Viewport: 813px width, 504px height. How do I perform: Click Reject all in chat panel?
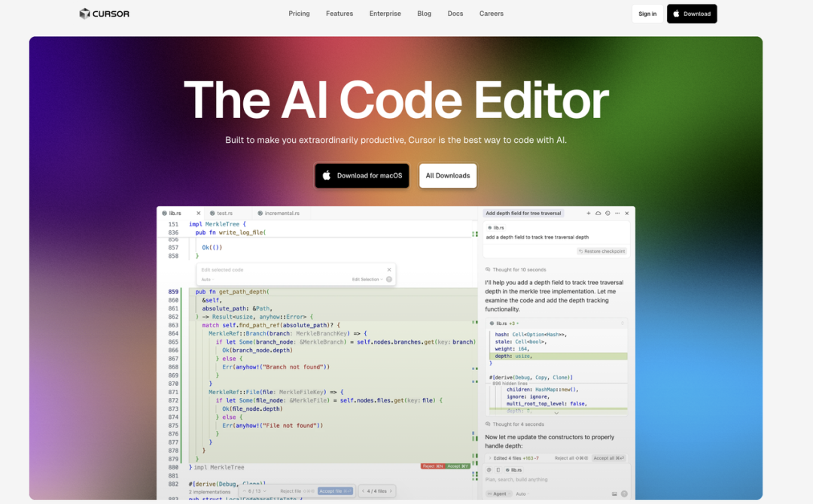click(571, 458)
